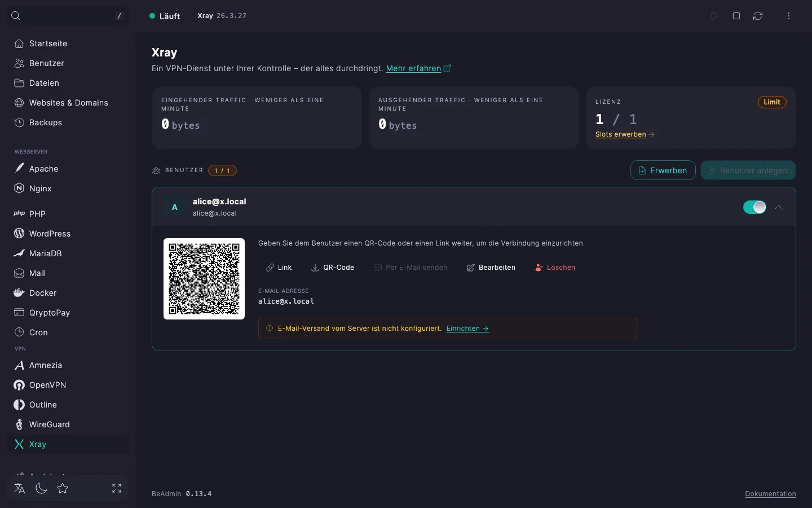This screenshot has height=508, width=812.
Task: Click the WordPress logo icon
Action: [19, 234]
